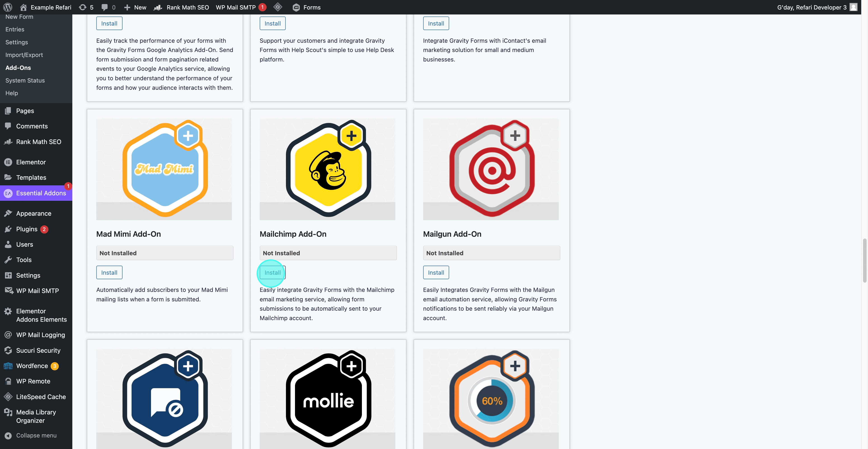Click the blue chat-block add-on logo
Viewport: 868px width, 449px height.
(164, 399)
